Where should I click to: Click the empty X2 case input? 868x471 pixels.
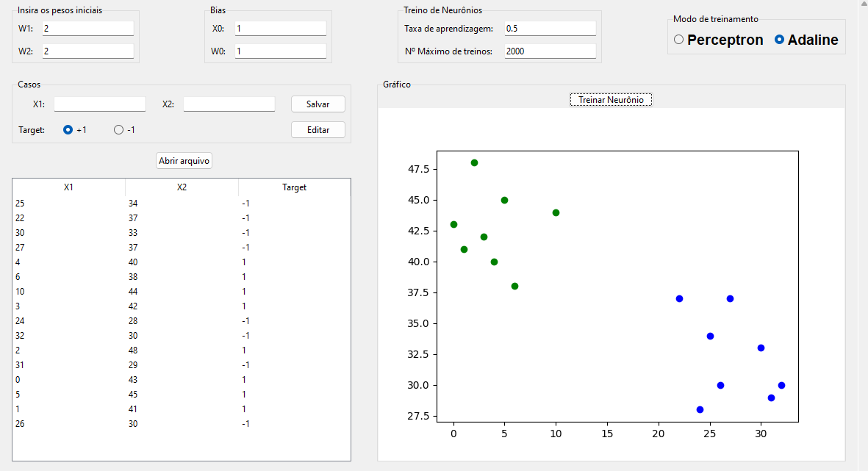point(229,104)
